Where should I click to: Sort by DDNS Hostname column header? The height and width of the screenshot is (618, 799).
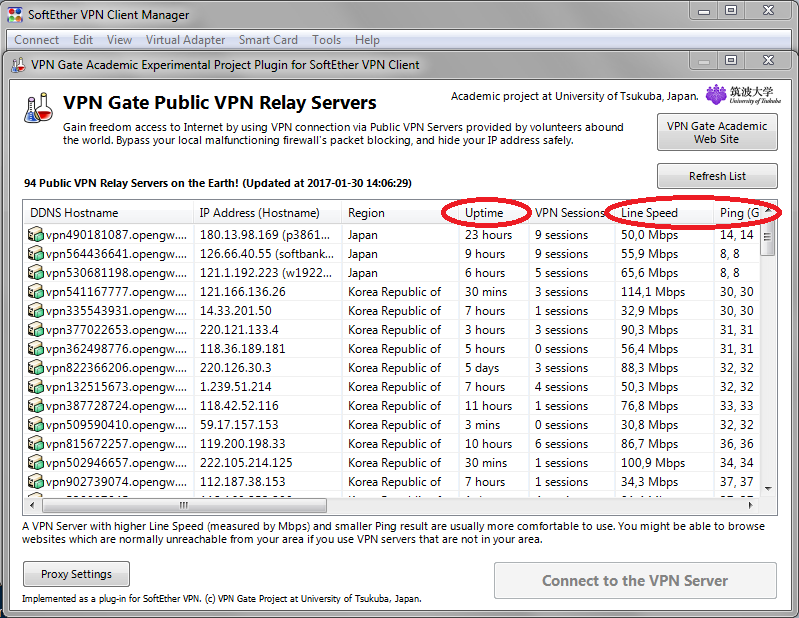pyautogui.click(x=108, y=213)
